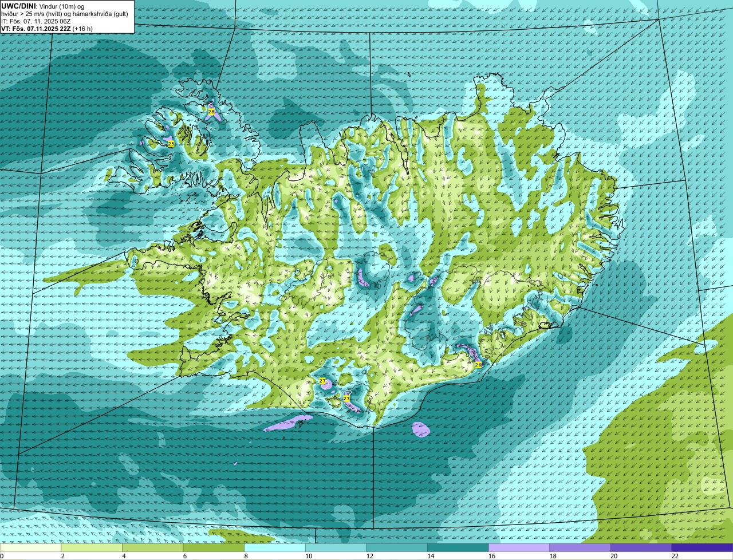Select the yellow gust marker labeled 25

171,144
